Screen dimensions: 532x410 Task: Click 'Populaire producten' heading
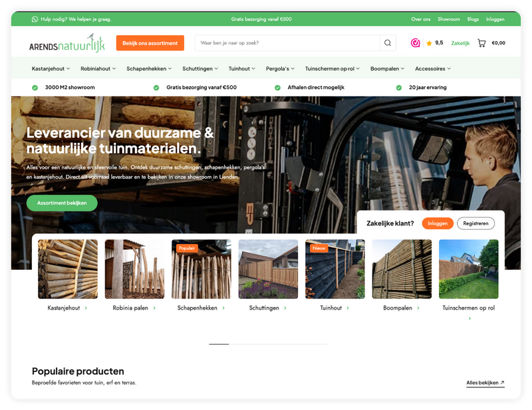[x=78, y=371]
